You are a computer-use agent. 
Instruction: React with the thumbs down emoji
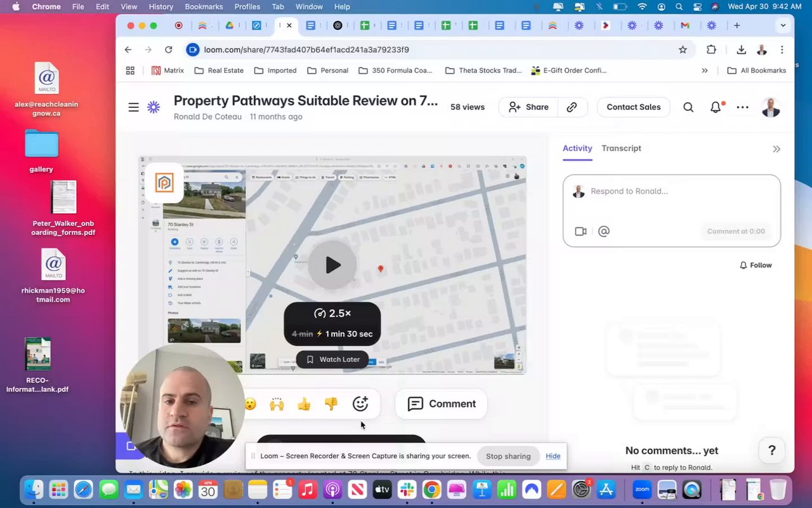pos(331,404)
